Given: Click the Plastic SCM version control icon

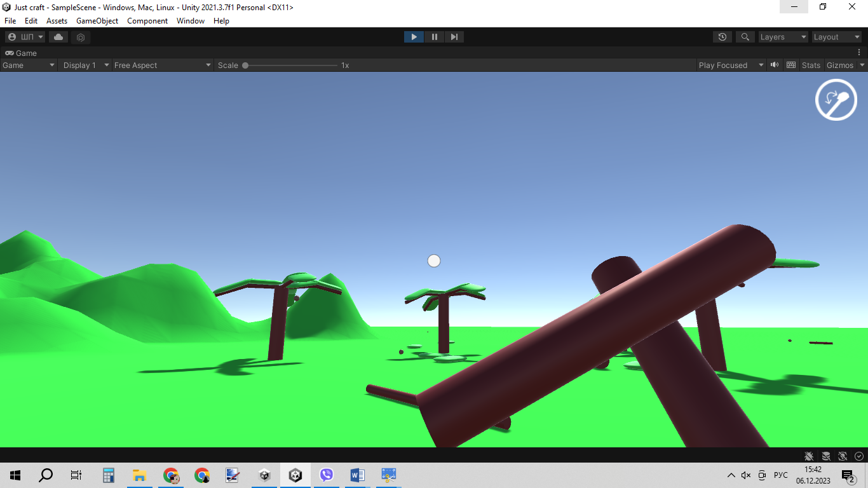Looking at the screenshot, I should pos(81,37).
